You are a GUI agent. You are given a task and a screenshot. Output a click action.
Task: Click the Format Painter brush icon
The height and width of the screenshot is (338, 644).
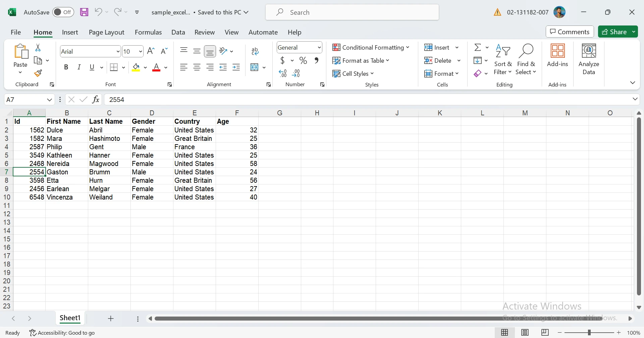38,73
